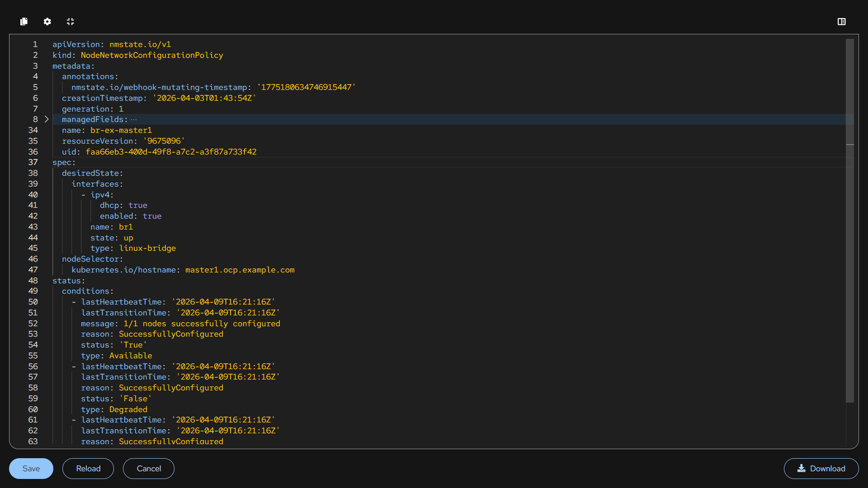The height and width of the screenshot is (488, 868).
Task: Click the vertical scrollbar thumb
Action: pos(850,221)
